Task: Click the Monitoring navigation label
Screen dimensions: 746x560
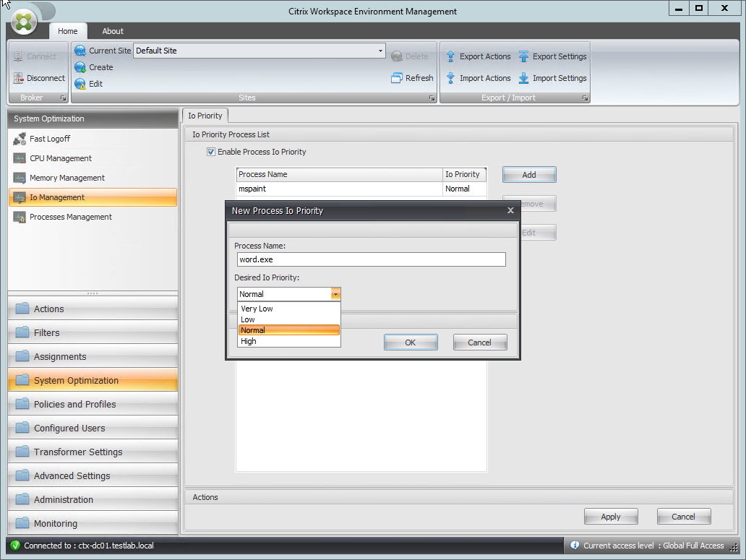Action: (x=55, y=523)
